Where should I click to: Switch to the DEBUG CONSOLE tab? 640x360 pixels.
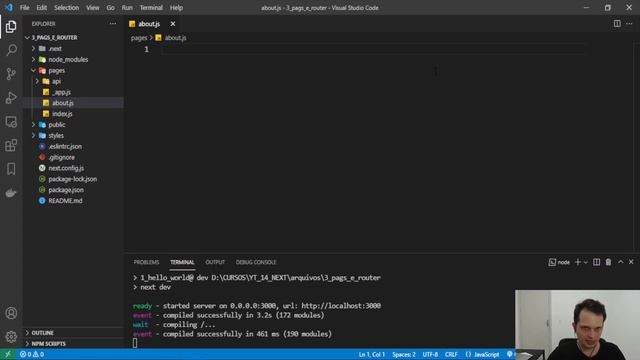pyautogui.click(x=256, y=262)
